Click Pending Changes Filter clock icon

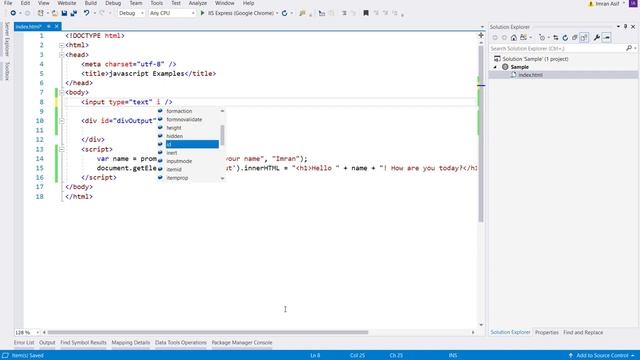pyautogui.click(x=542, y=38)
